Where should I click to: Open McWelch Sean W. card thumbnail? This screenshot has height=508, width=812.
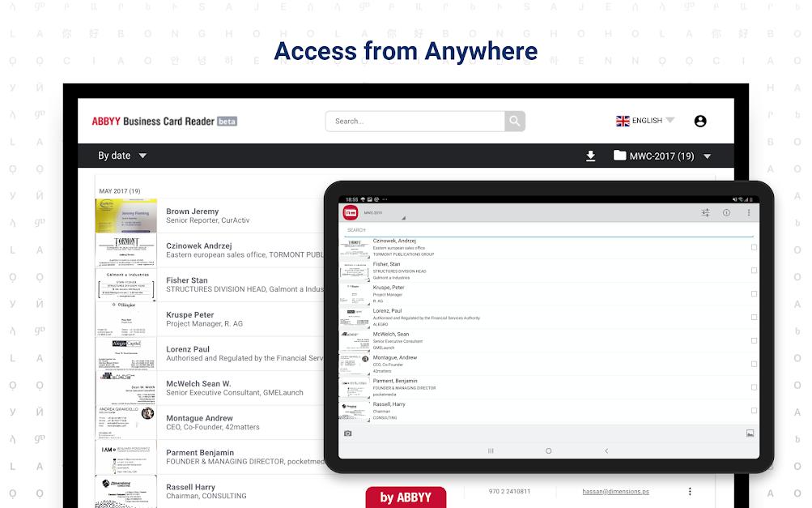pos(125,388)
